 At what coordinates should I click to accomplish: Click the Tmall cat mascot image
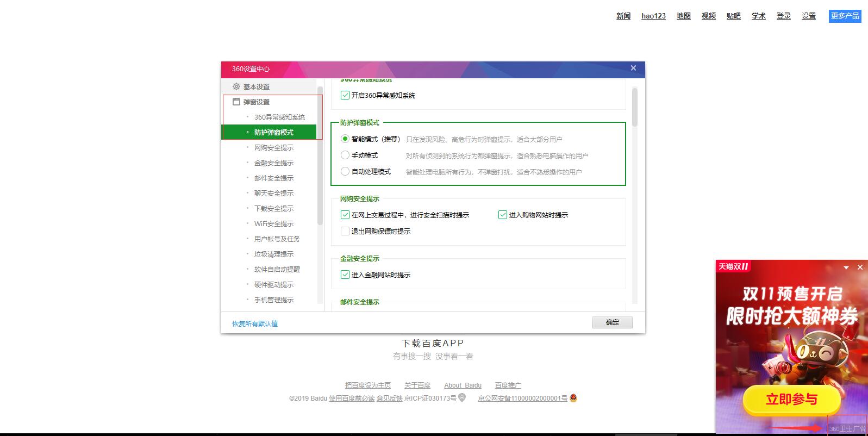pos(815,356)
